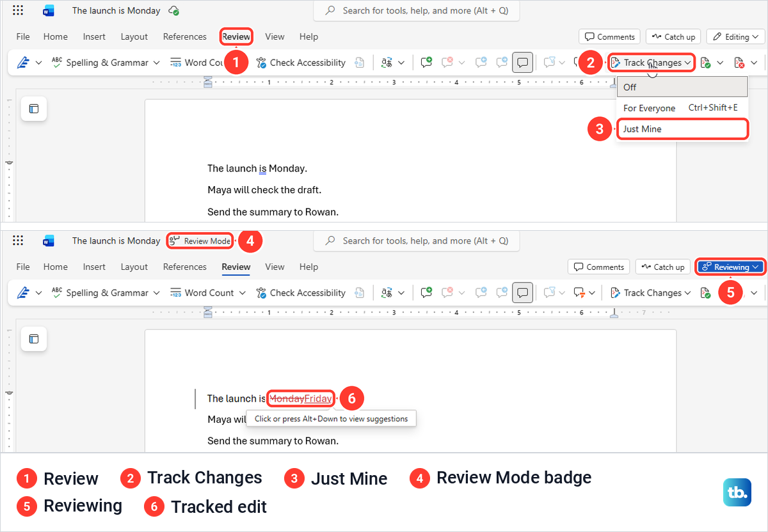
Task: Click the right indent marker on the lower ruler
Action: 614,313
